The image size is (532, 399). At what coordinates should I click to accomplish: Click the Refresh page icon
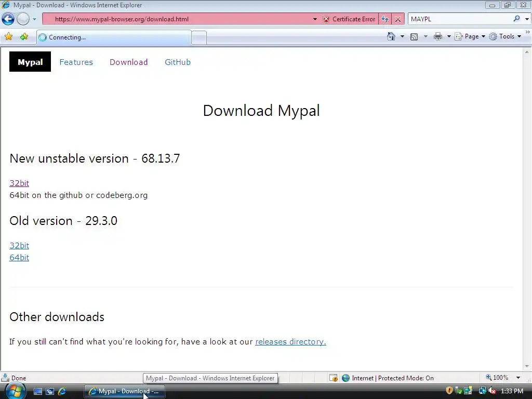pos(385,19)
